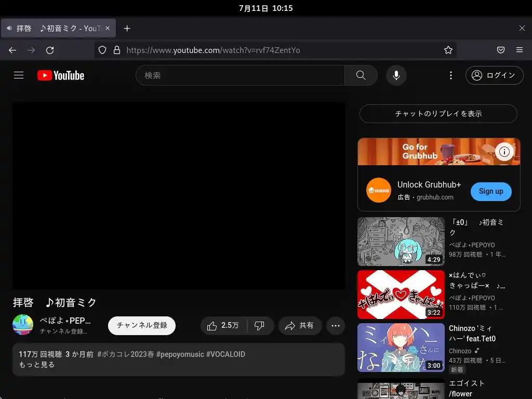Start voice search with microphone icon

396,75
